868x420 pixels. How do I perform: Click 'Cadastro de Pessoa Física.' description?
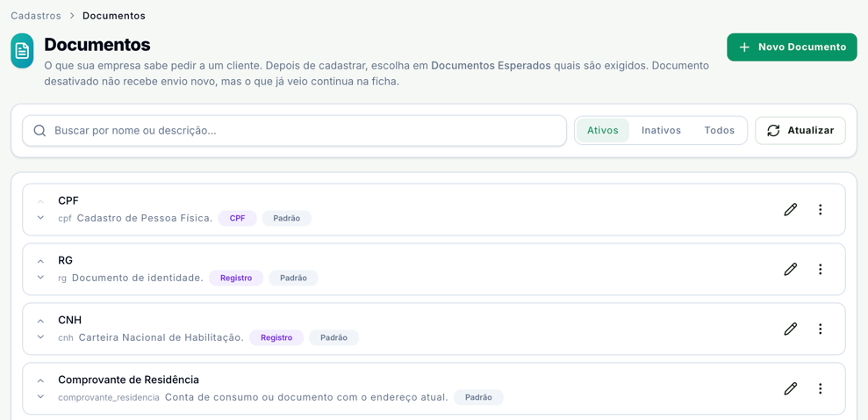(x=145, y=218)
